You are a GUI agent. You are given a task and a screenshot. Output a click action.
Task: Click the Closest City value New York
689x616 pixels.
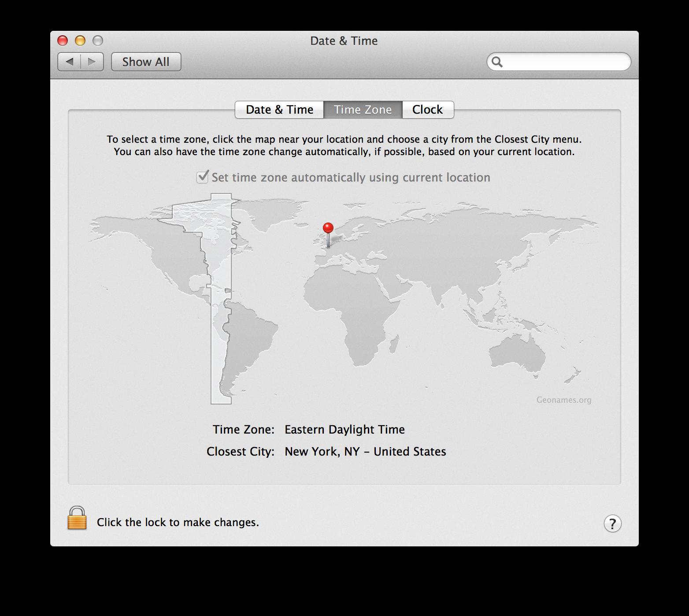(365, 451)
